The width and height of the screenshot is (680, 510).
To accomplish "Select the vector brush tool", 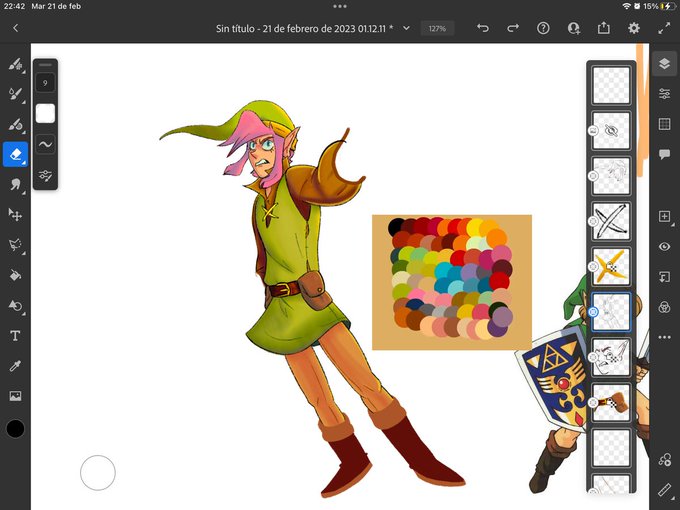I will click(x=15, y=124).
